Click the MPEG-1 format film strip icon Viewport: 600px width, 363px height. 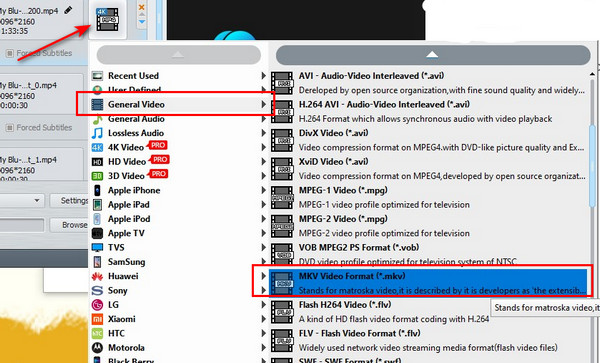tap(282, 197)
